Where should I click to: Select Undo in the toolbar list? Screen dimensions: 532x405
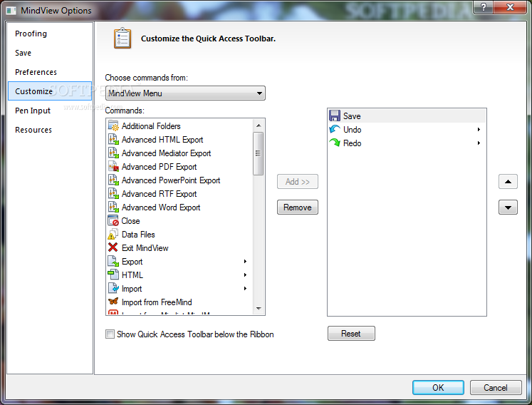(x=407, y=130)
